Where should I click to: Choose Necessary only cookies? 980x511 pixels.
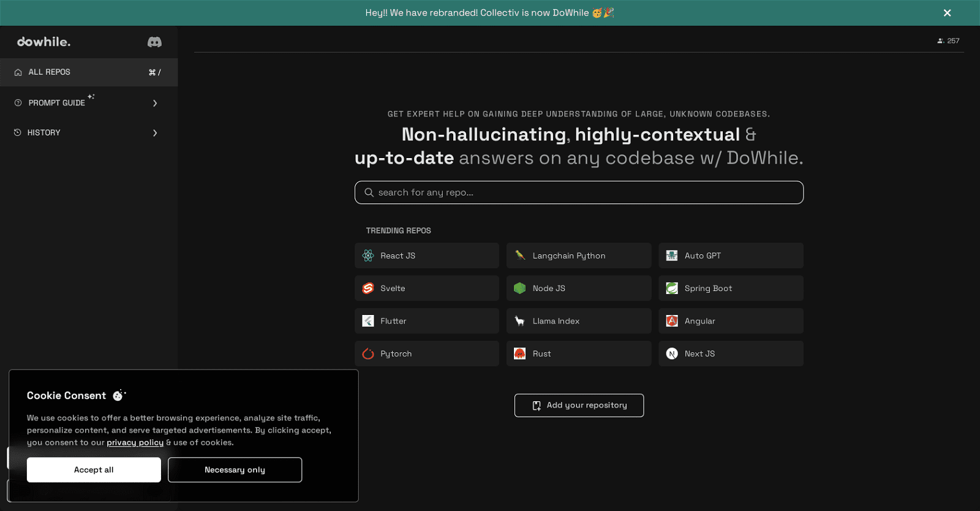click(x=235, y=470)
